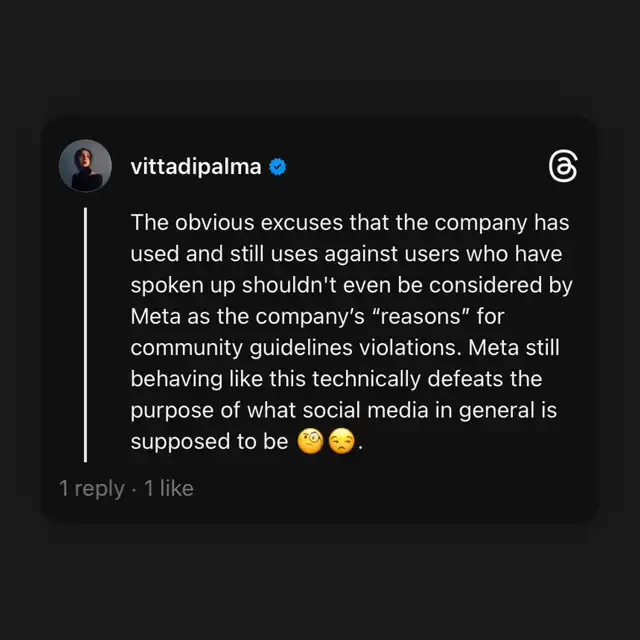Image resolution: width=640 pixels, height=640 pixels.
Task: Click the phrase "technically defeats the"
Action: click(x=427, y=379)
